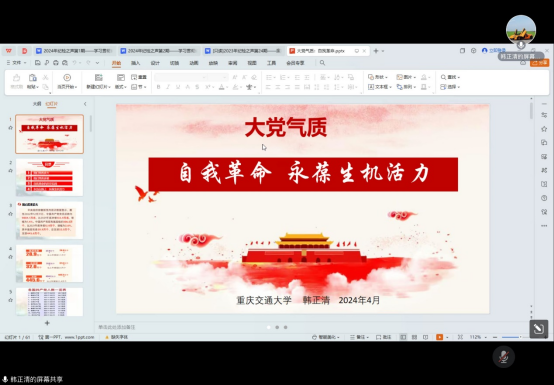Switch to the 插入 ribbon tab
554x385 pixels.
tap(136, 63)
